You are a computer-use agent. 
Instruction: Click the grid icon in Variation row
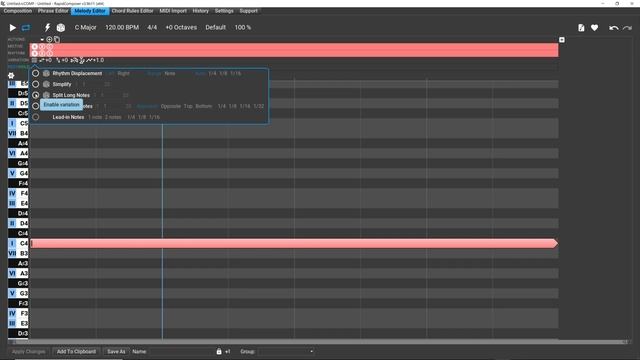pos(34,60)
